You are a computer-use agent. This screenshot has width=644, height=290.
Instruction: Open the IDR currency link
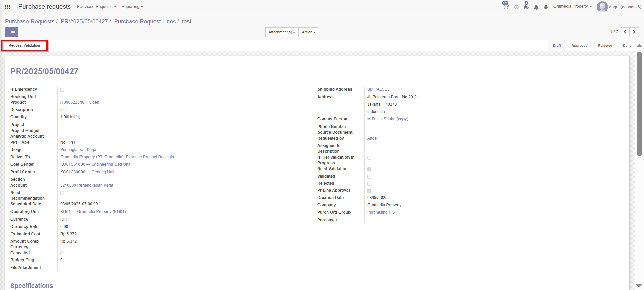64,219
